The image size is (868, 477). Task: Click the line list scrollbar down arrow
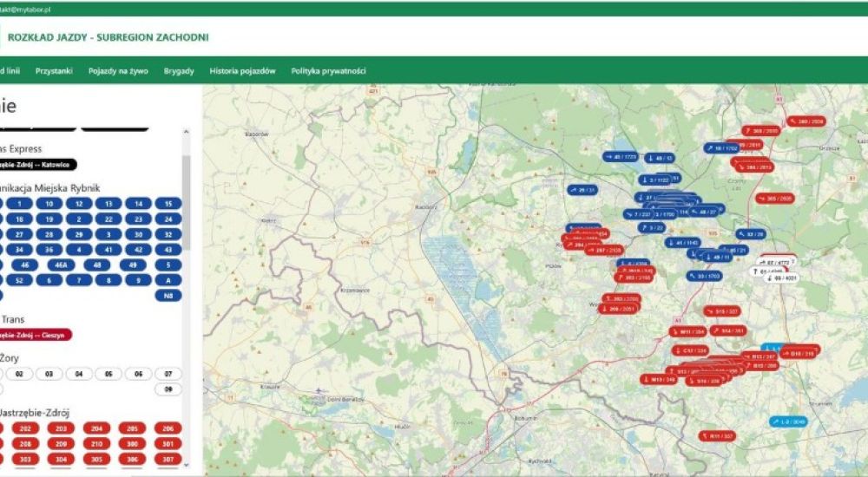186,466
